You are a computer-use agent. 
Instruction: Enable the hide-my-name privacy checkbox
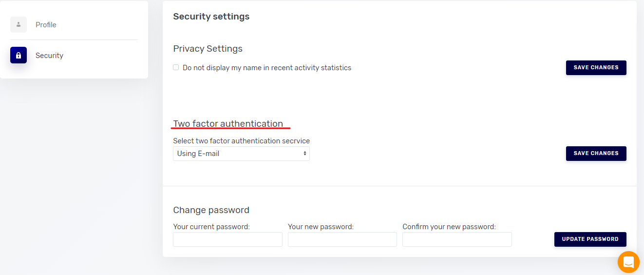(x=176, y=68)
